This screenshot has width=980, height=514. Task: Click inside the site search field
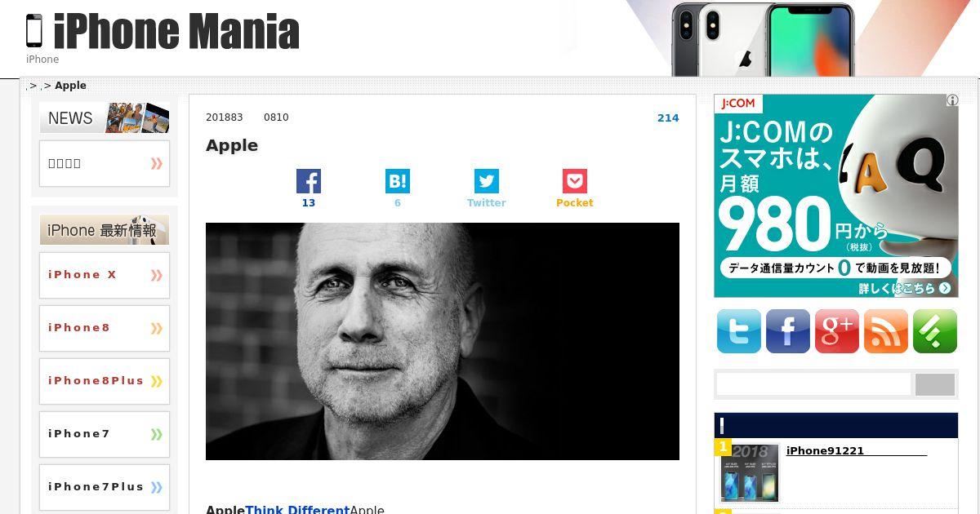(x=813, y=384)
